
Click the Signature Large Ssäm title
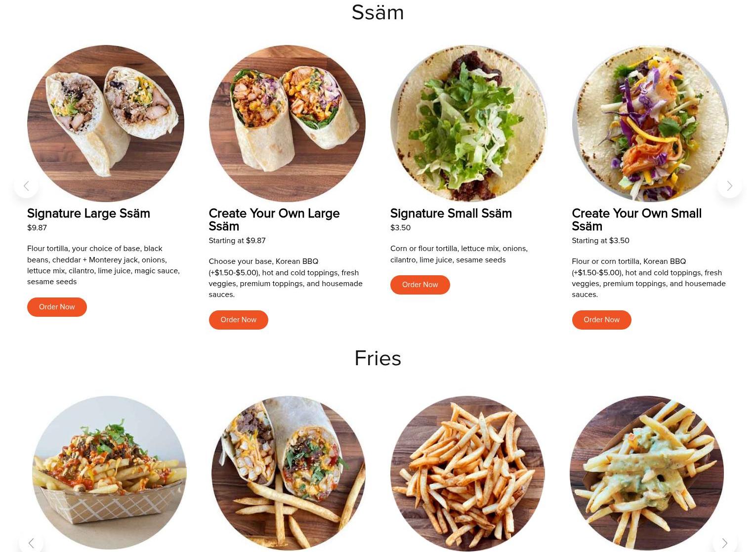point(88,213)
